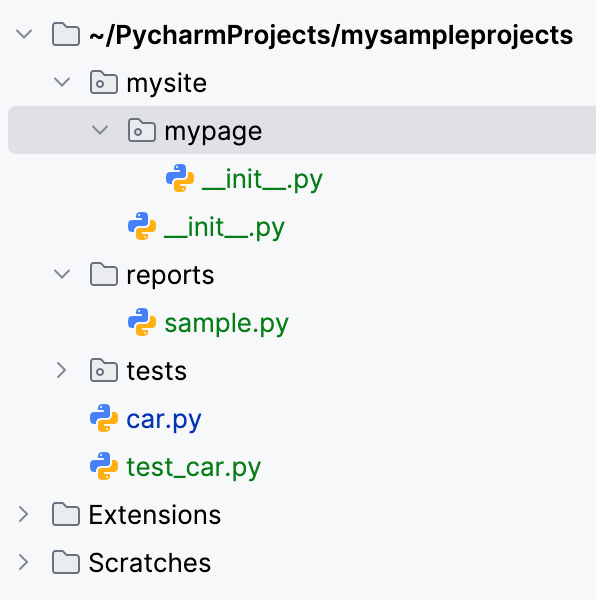Click the tests package folder icon

click(x=104, y=370)
